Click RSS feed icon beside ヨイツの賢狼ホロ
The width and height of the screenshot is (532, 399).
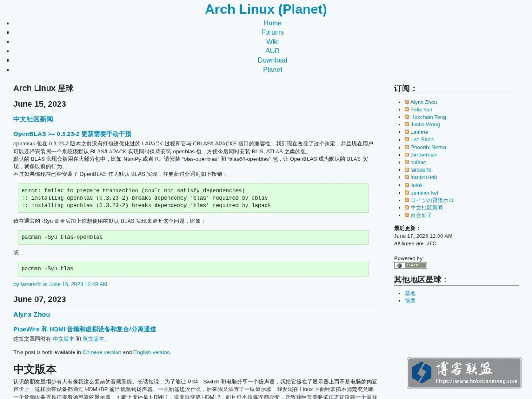pyautogui.click(x=407, y=200)
